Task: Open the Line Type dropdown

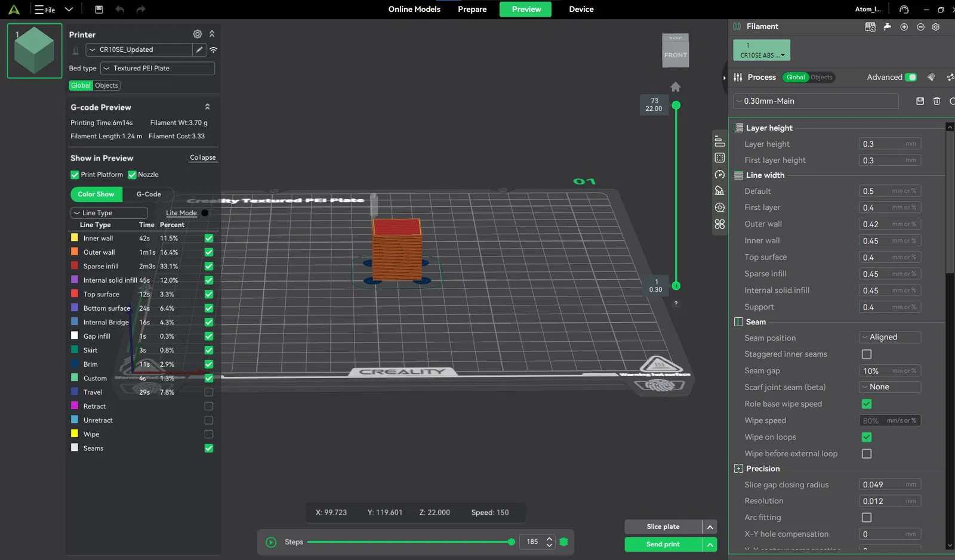Action: coord(109,213)
